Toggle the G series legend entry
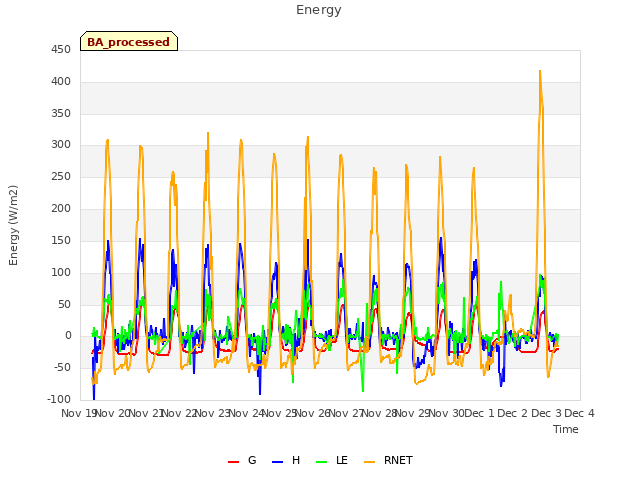This screenshot has width=640, height=480. click(242, 460)
